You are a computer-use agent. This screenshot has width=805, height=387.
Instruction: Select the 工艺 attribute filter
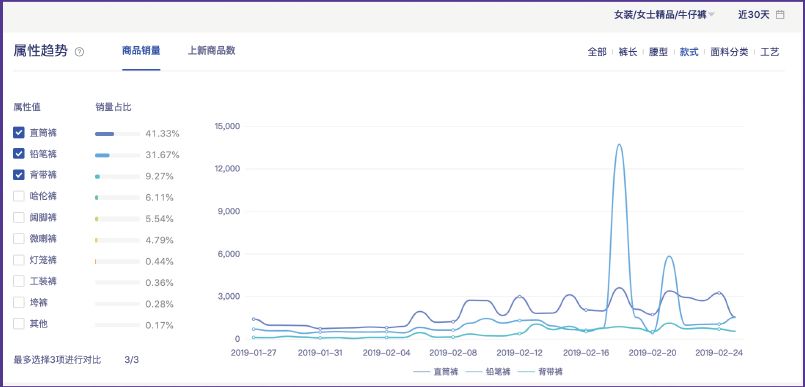click(x=770, y=52)
